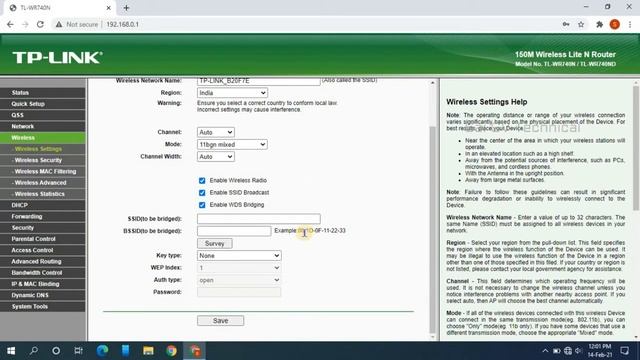
Task: Close the TL-WR740N tab
Action: (109, 8)
